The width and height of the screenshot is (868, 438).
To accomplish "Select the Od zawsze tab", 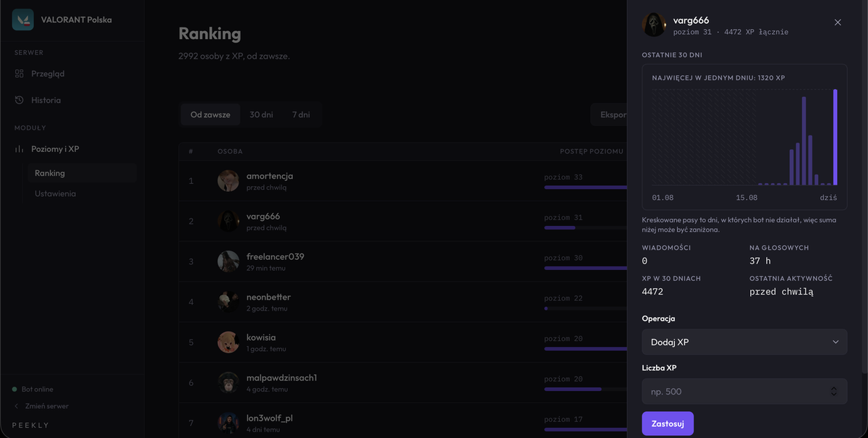I will pos(210,114).
